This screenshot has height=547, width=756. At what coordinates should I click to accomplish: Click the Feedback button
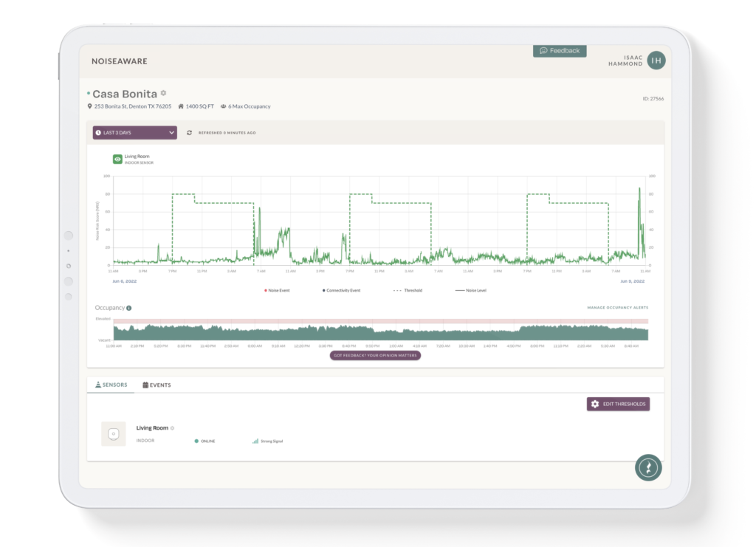[x=560, y=51]
